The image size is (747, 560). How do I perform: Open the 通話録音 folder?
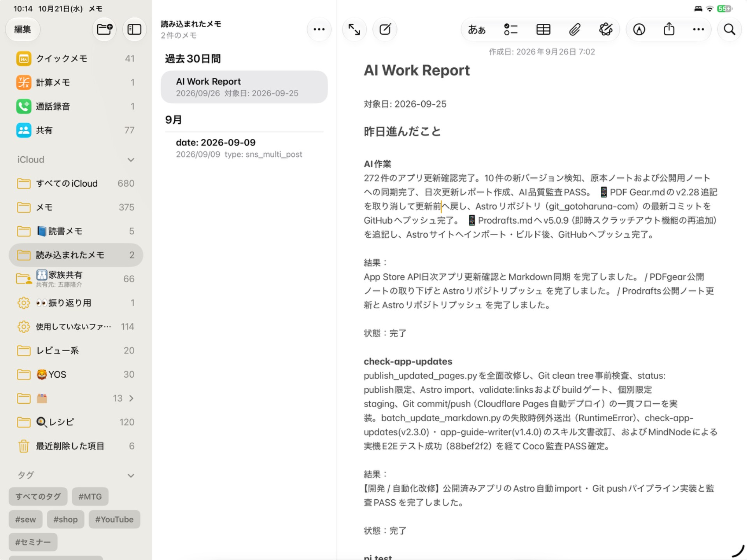76,106
